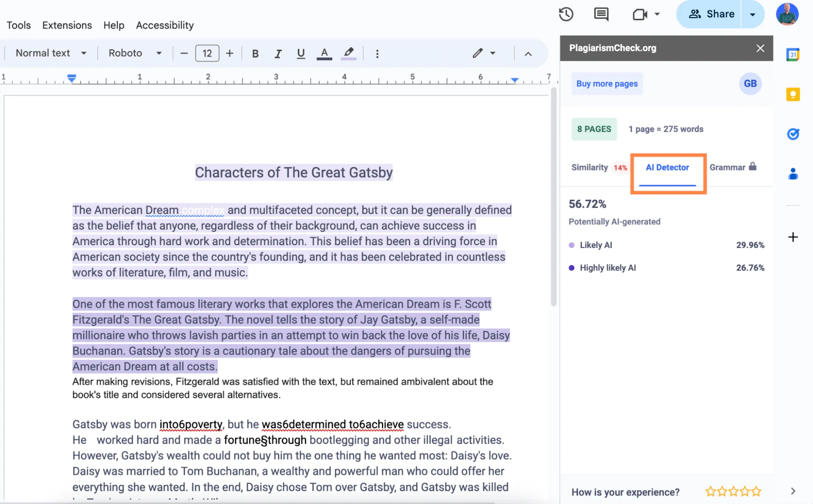The width and height of the screenshot is (813, 504).
Task: Start a Google Meet video call
Action: [x=639, y=14]
